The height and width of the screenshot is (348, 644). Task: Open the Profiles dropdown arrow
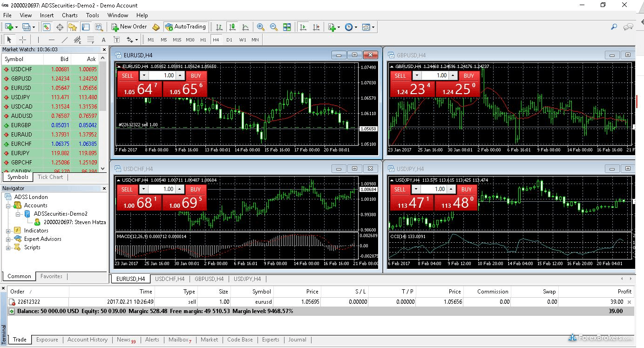[x=34, y=27]
